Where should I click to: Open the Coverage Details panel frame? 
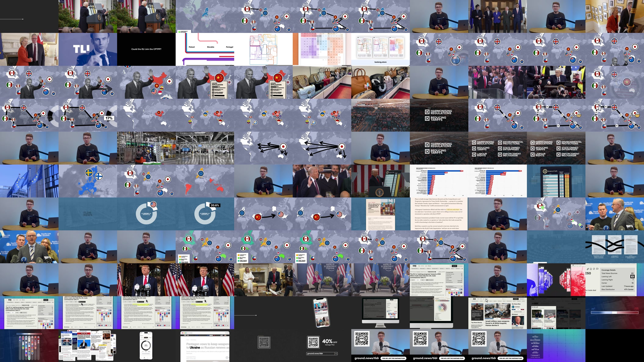(615, 280)
